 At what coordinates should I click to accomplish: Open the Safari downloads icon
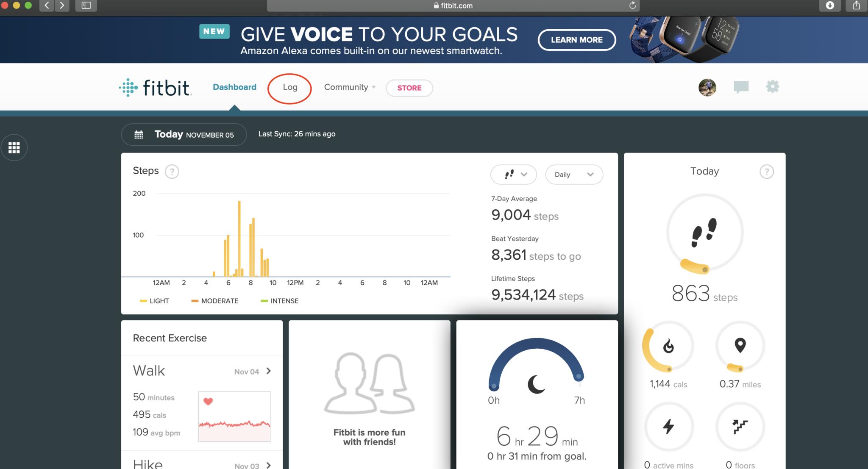coord(830,6)
